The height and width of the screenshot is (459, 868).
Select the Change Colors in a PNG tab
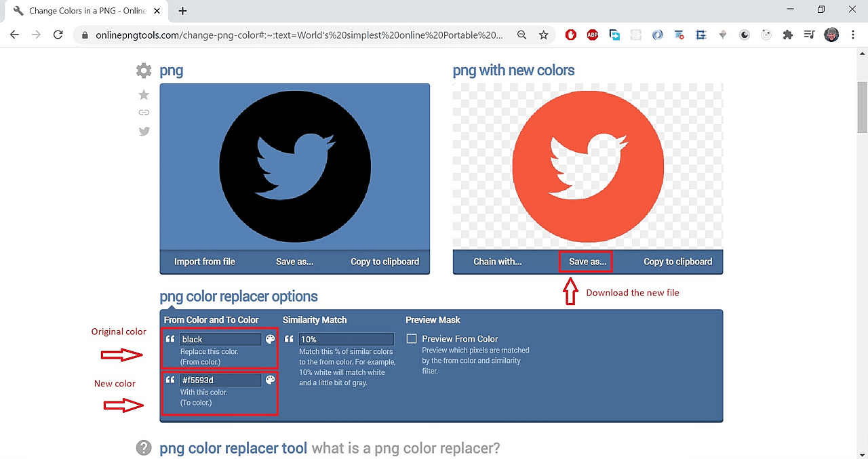88,11
